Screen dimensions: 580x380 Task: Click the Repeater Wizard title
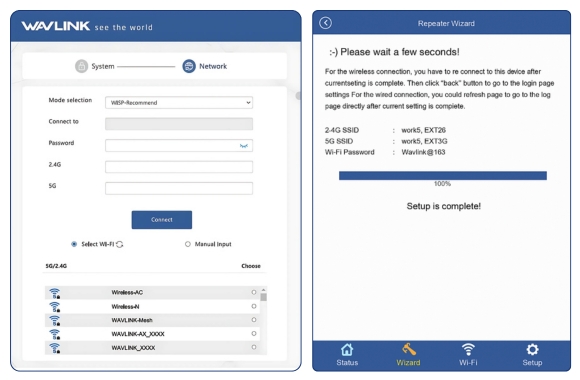tap(446, 23)
